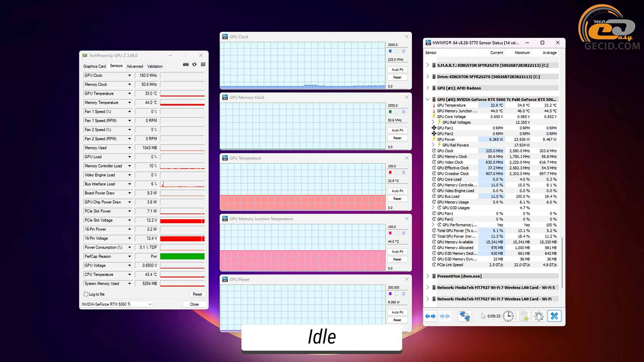Open the Validation tab
The height and width of the screenshot is (362, 644).
[x=155, y=66]
